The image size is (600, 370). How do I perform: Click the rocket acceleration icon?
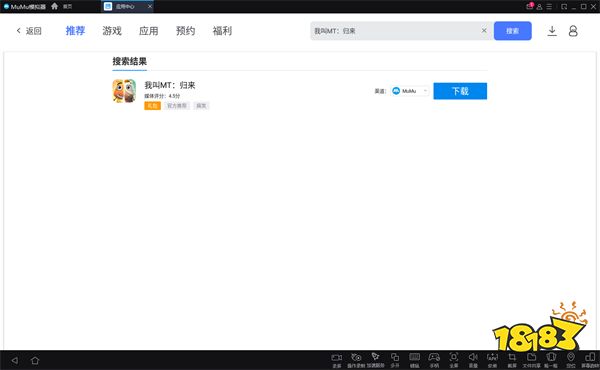[375, 360]
